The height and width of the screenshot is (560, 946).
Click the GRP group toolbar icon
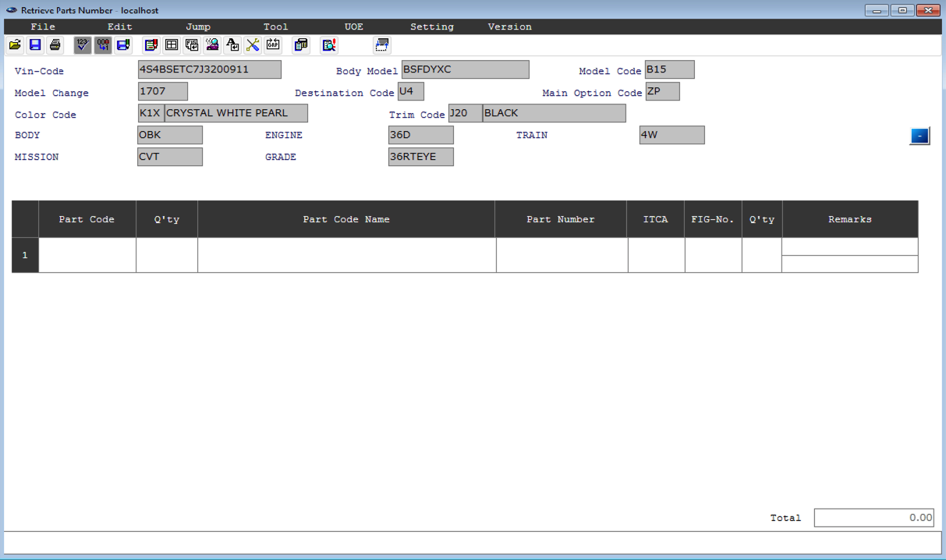pyautogui.click(x=273, y=45)
